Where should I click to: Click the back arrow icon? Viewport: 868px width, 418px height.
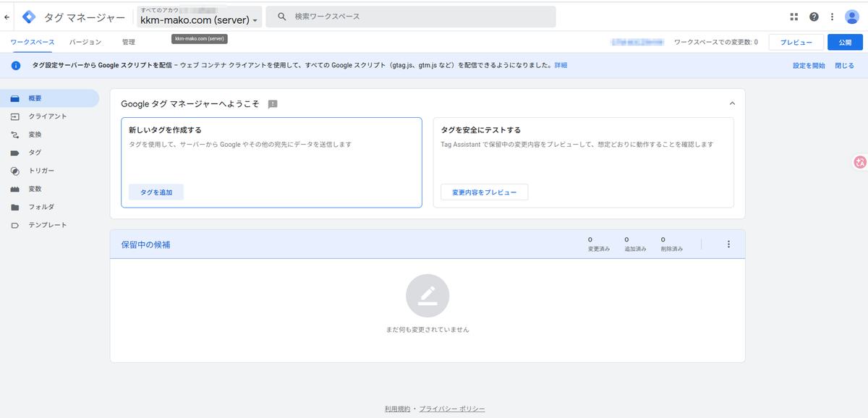pyautogui.click(x=7, y=17)
